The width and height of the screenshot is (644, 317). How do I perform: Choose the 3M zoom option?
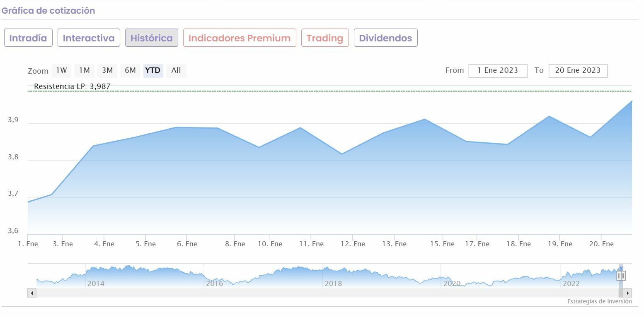pyautogui.click(x=107, y=71)
